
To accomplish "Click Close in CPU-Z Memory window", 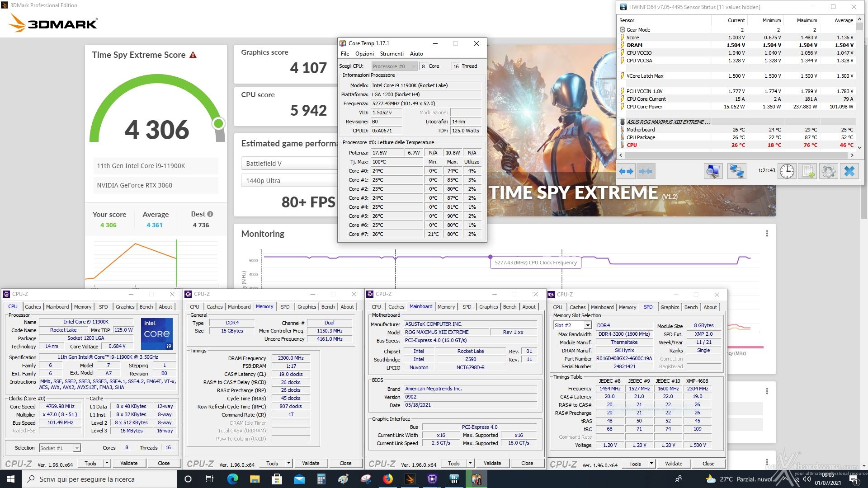I will 345,463.
